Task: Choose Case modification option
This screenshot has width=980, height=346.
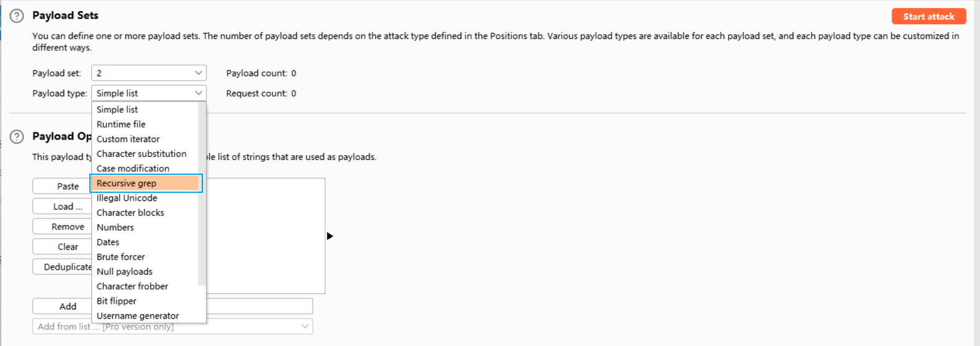Action: click(133, 168)
